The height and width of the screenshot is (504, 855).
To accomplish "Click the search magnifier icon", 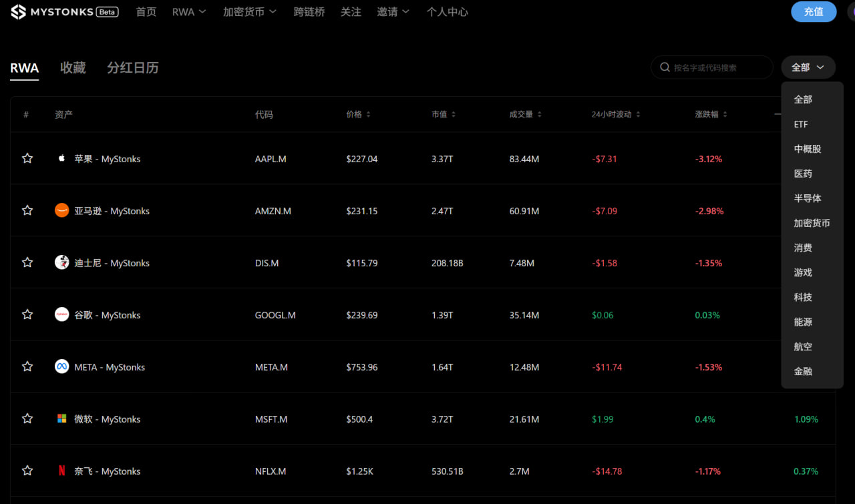I will pos(665,67).
